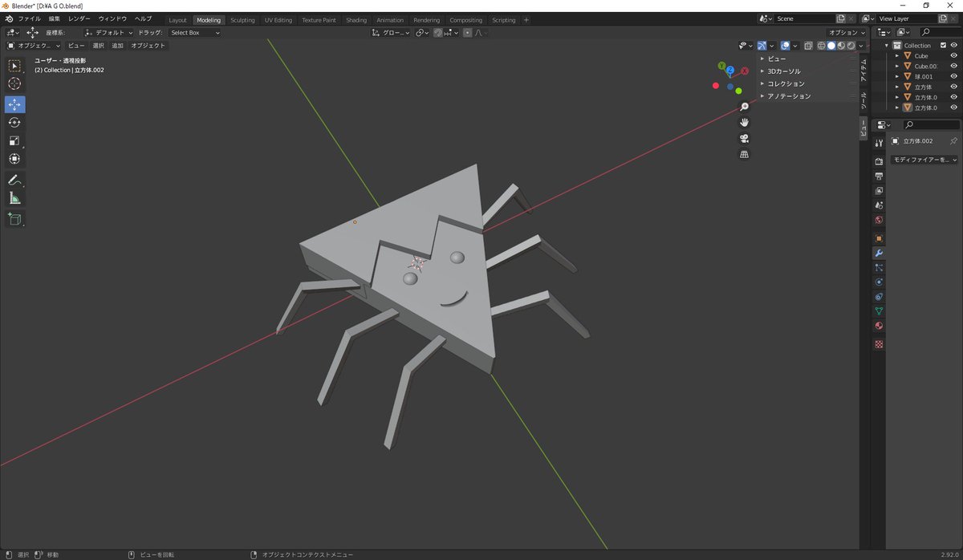
Task: Open the Render properties tab
Action: 879,161
